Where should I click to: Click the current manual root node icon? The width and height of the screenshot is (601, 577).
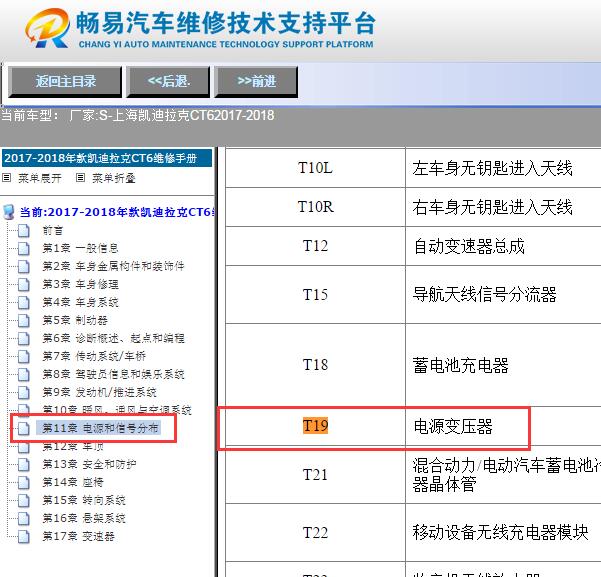point(8,212)
